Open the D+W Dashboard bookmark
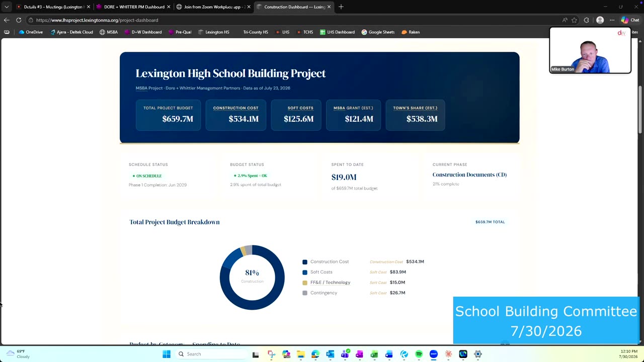This screenshot has width=644, height=362. 143,32
